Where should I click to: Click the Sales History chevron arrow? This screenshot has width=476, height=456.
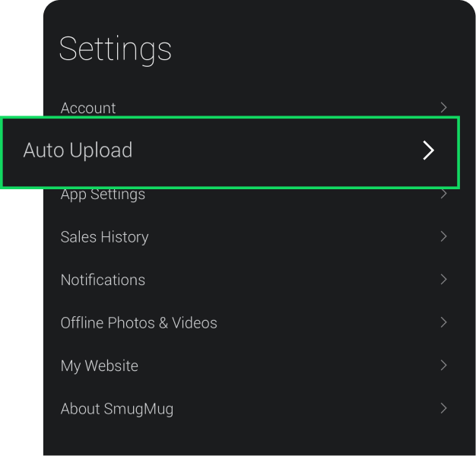coord(443,237)
